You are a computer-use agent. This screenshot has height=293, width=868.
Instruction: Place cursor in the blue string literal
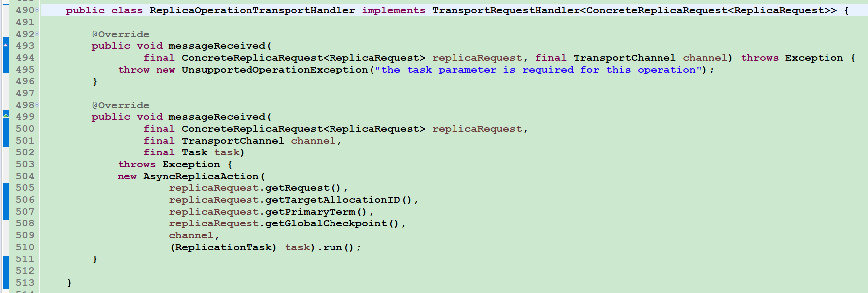538,70
